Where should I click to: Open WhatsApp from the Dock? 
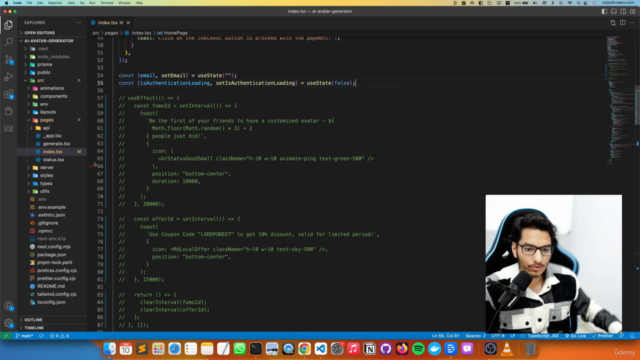point(240,349)
